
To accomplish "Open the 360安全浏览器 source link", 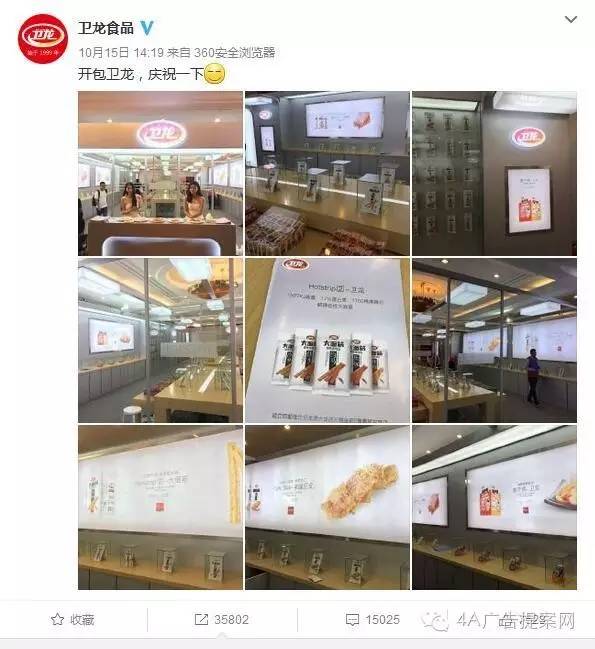I will click(234, 53).
